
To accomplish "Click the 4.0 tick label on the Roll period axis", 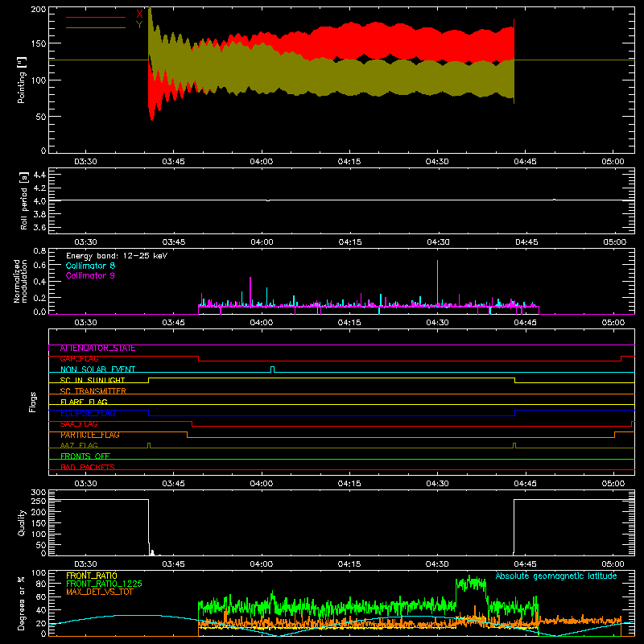I will pyautogui.click(x=39, y=201).
